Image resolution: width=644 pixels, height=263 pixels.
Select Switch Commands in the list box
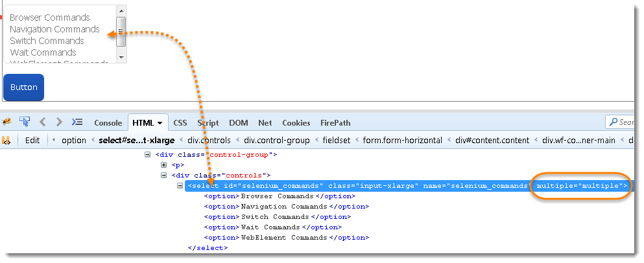click(47, 41)
